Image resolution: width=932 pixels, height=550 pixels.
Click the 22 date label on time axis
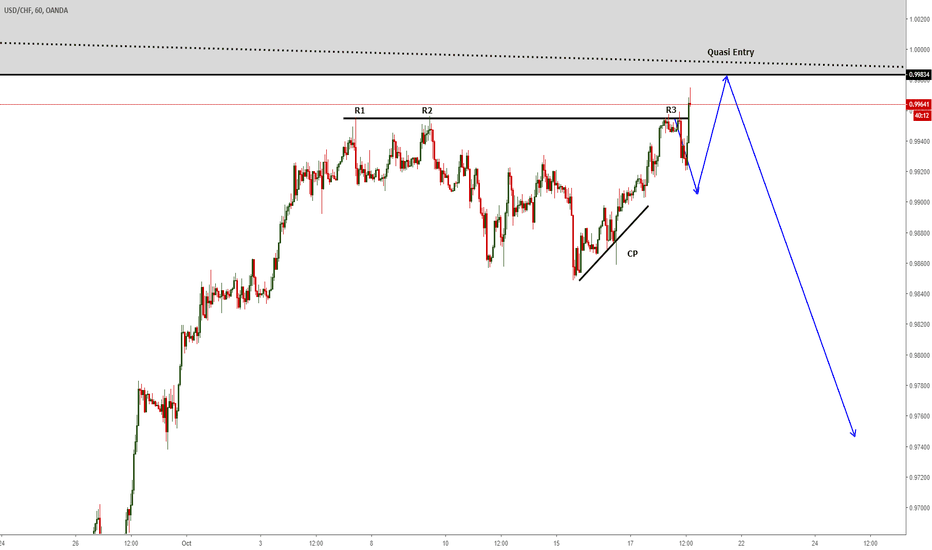pos(741,543)
